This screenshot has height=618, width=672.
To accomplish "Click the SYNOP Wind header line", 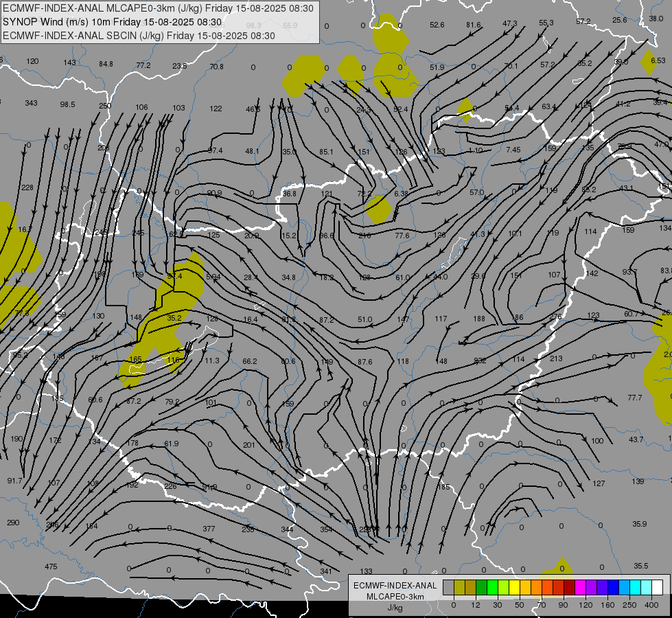I will click(x=113, y=22).
